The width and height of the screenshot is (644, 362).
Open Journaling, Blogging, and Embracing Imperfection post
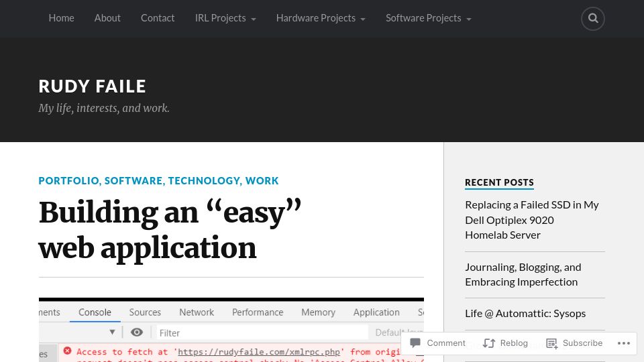coord(523,275)
